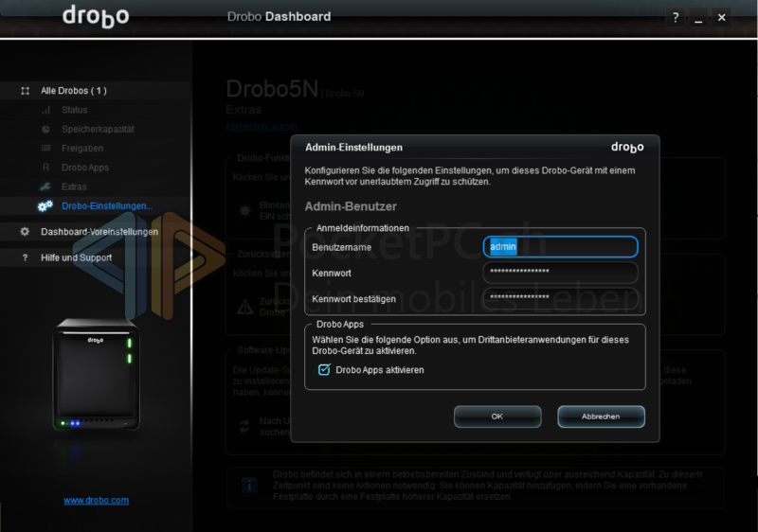Click the Status bar-chart icon
The image size is (758, 532).
pyautogui.click(x=45, y=110)
